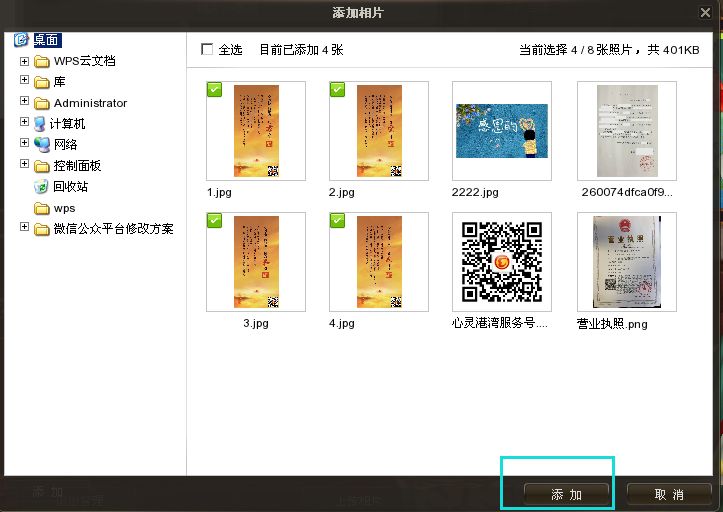The image size is (723, 512).
Task: Expand the Administrator tree node
Action: [24, 101]
